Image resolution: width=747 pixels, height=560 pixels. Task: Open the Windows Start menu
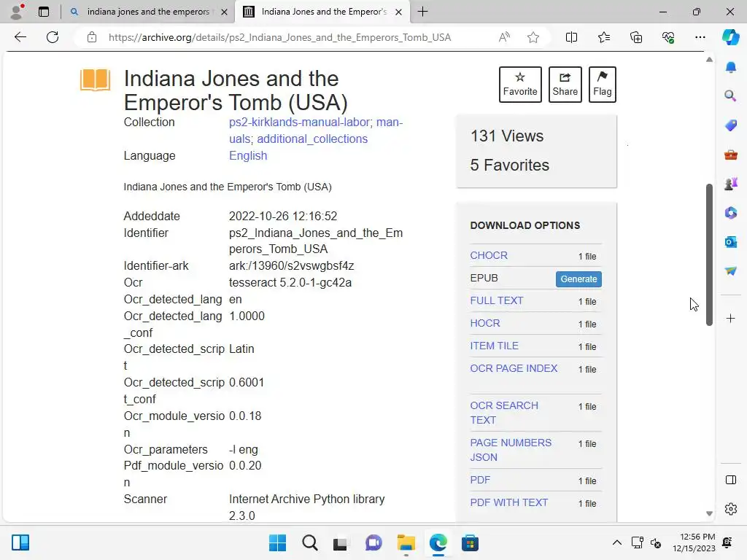click(x=277, y=542)
